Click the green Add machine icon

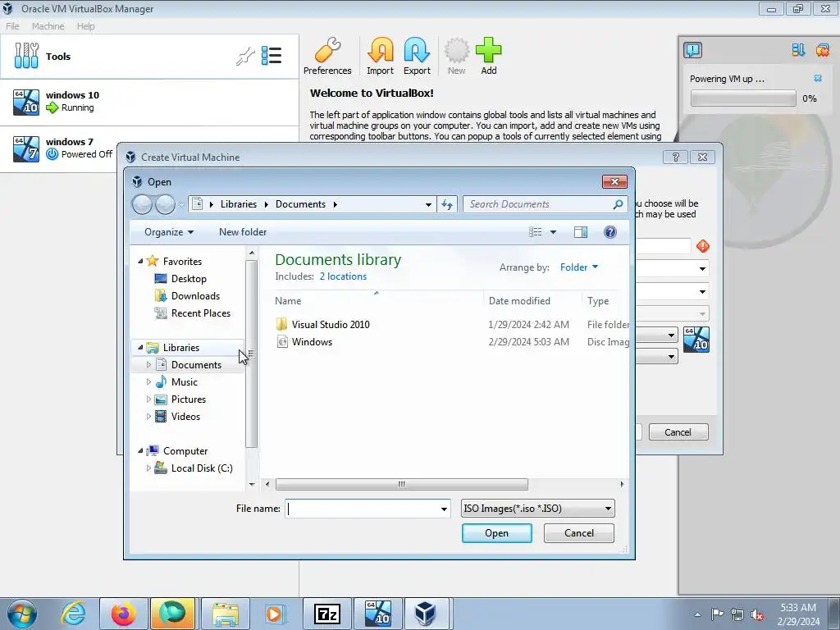pyautogui.click(x=489, y=56)
